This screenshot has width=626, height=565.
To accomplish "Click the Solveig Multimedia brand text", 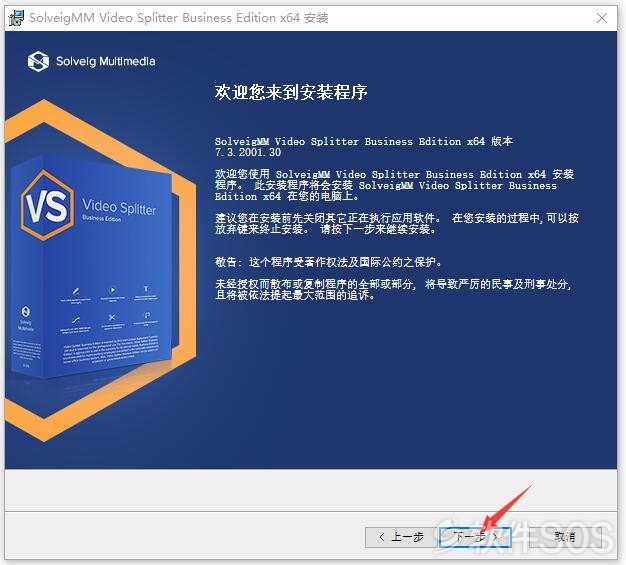I will point(106,61).
